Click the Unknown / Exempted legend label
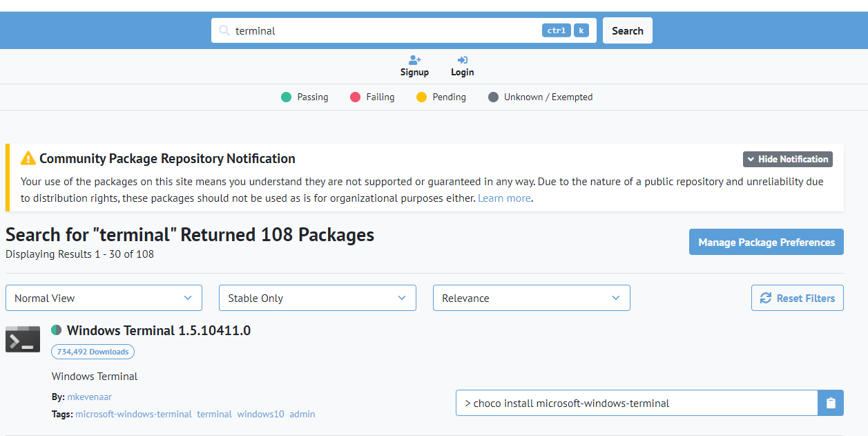This screenshot has height=436, width=868. [548, 97]
